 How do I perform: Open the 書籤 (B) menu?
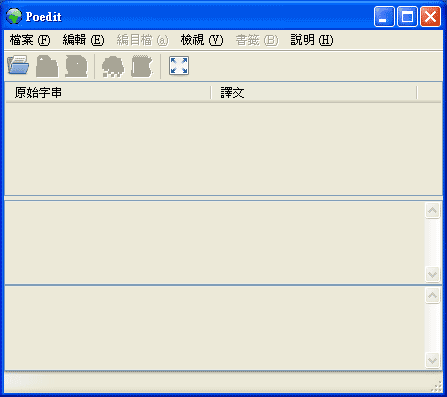pos(257,40)
